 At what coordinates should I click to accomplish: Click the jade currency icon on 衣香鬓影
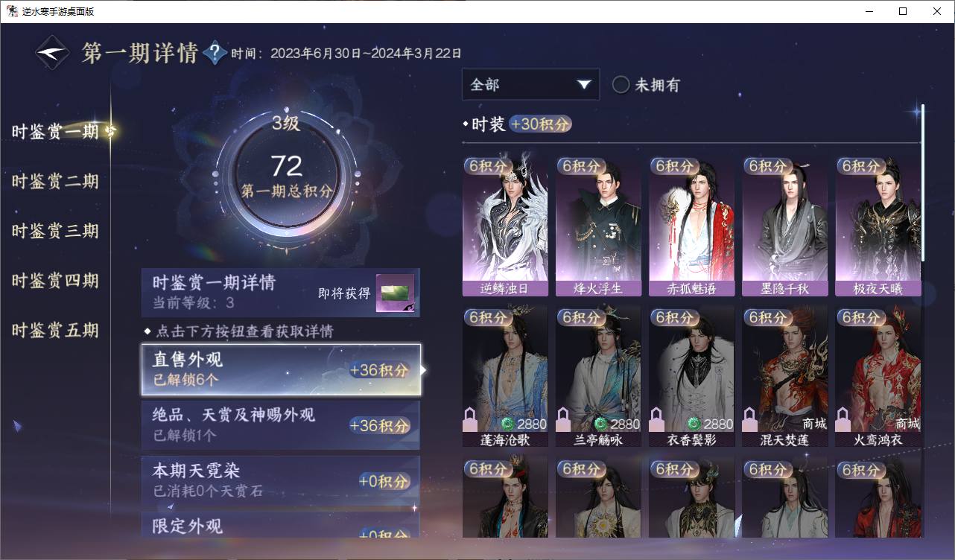pyautogui.click(x=694, y=424)
